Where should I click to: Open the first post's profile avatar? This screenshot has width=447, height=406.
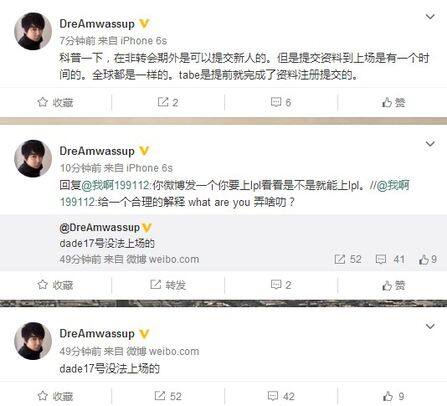click(33, 31)
